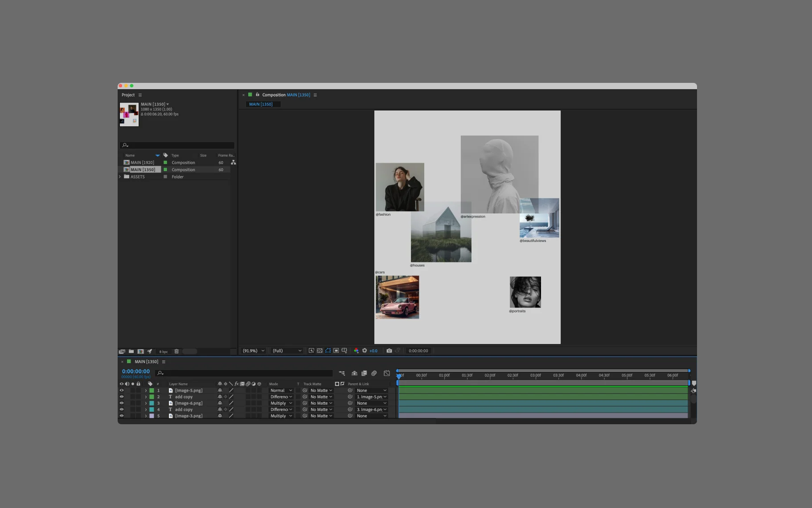Select MAIN [1920] composition in Project list

point(142,163)
